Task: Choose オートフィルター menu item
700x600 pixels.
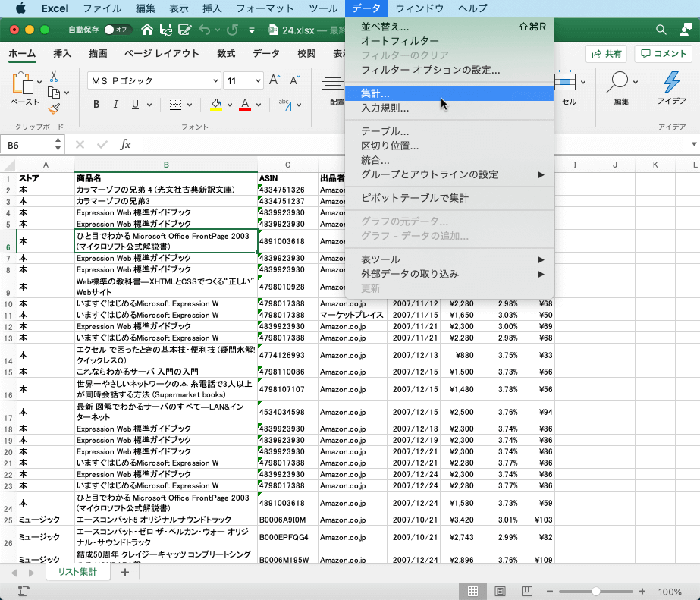Action: tap(449, 41)
